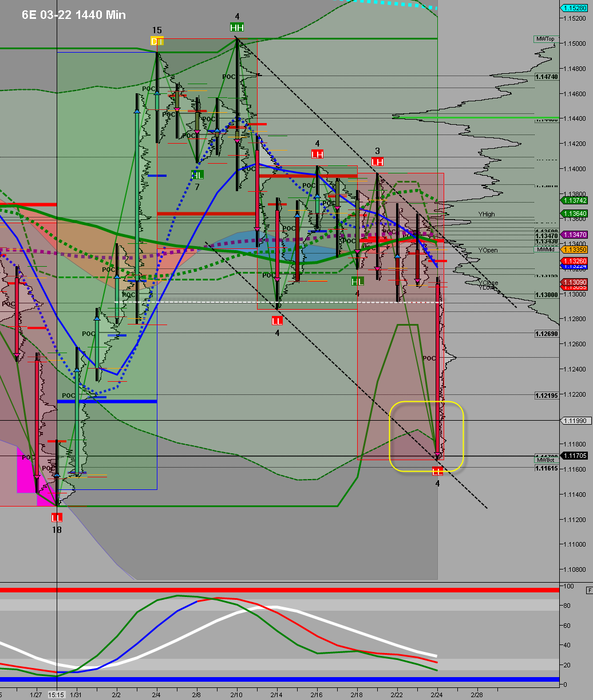Viewport: 593px width, 700px height.
Task: Click the small F button beside the oscillator panel
Action: pyautogui.click(x=589, y=590)
